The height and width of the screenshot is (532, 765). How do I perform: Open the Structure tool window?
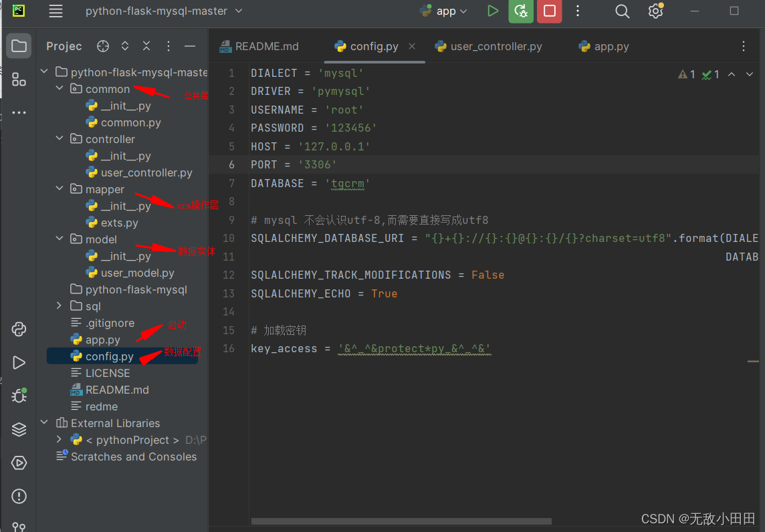pyautogui.click(x=18, y=79)
